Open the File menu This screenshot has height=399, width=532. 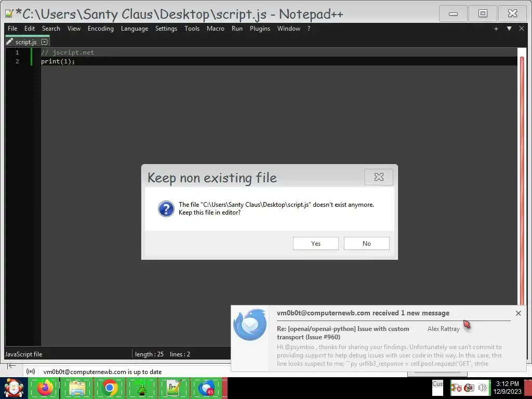point(12,29)
